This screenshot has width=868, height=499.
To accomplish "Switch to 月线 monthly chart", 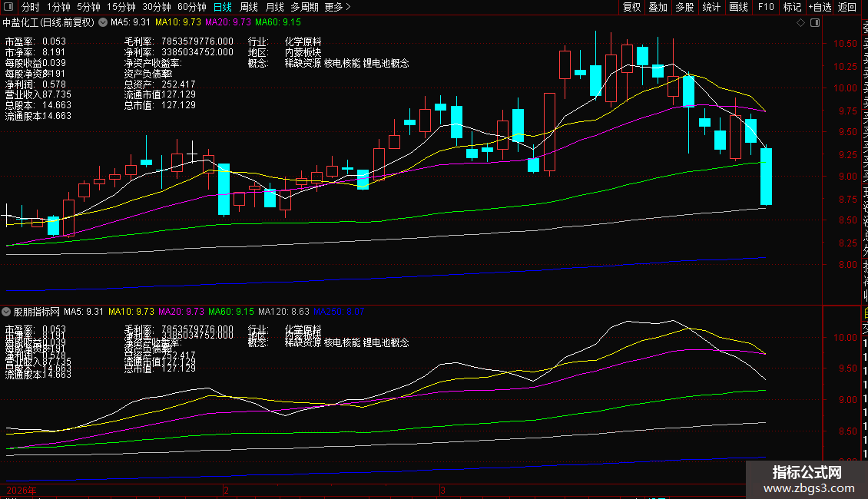I will (x=274, y=7).
